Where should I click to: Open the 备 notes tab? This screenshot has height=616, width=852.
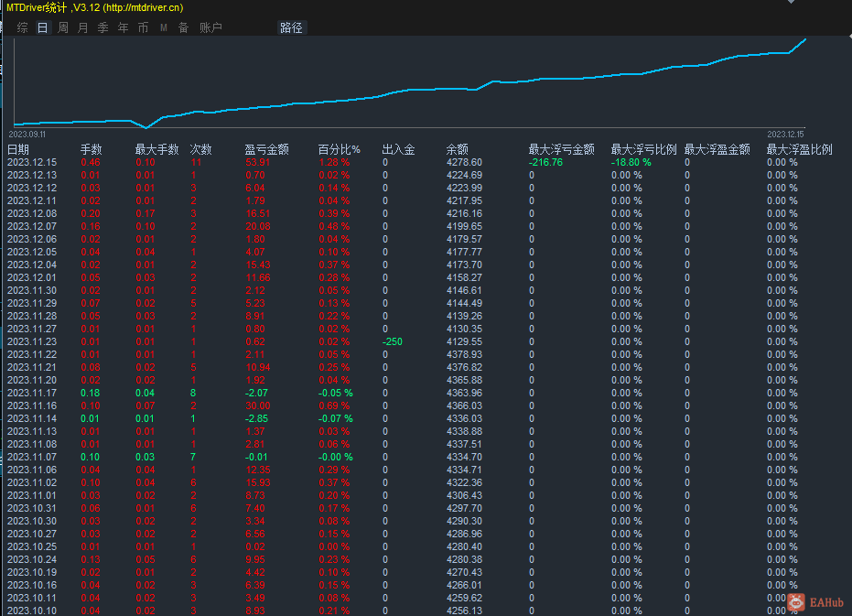pyautogui.click(x=183, y=27)
